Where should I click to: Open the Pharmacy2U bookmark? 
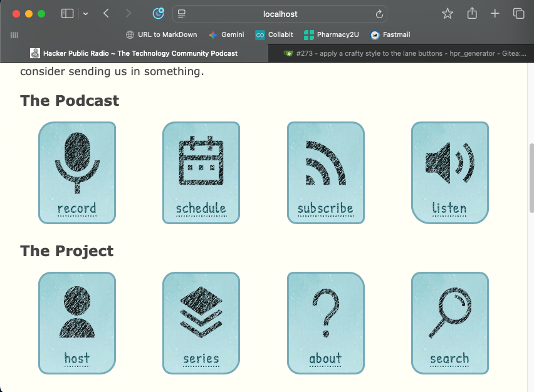(331, 35)
